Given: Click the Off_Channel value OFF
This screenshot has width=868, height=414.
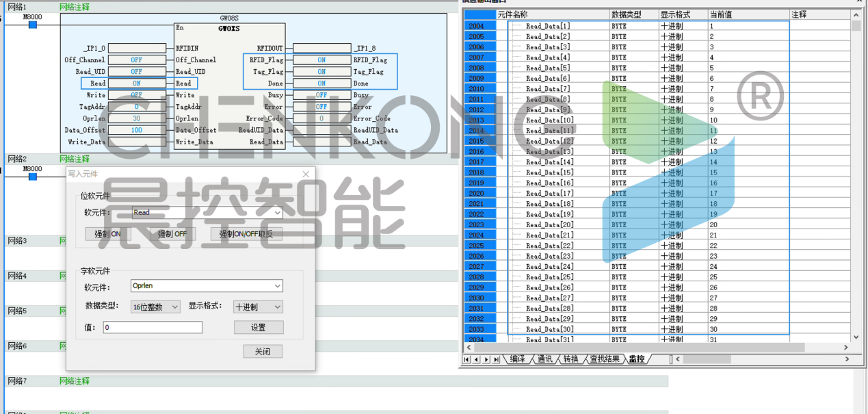Looking at the screenshot, I should coord(137,60).
